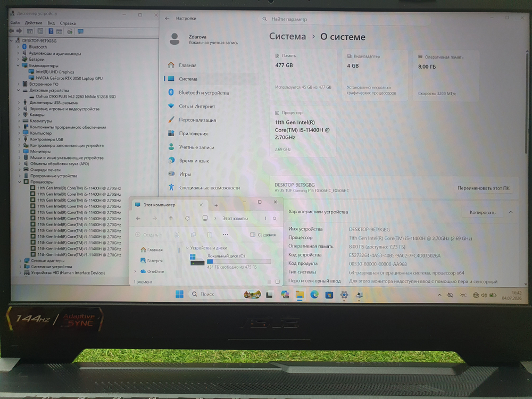Expand Аудиовходы и аудиовыходы category
The image size is (532, 399).
click(x=18, y=53)
